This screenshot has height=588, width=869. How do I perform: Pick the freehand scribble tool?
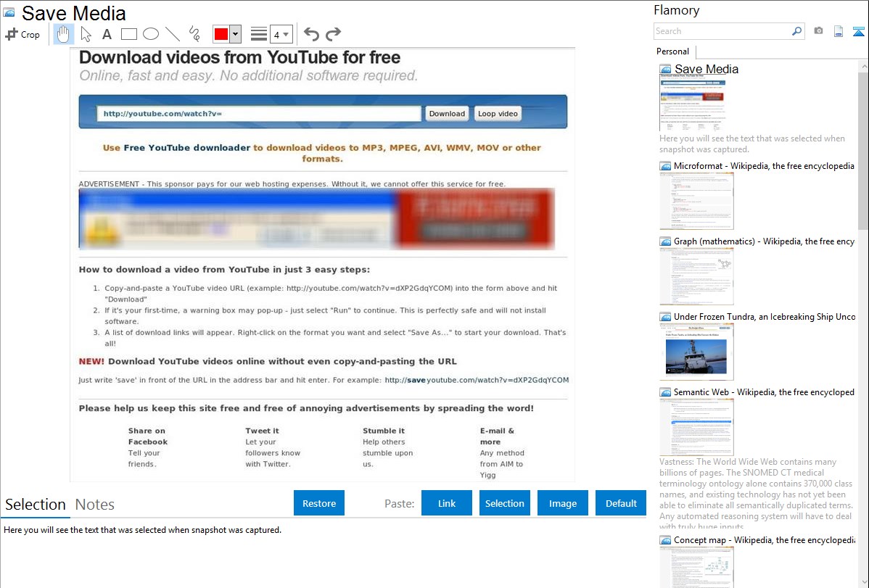click(194, 34)
